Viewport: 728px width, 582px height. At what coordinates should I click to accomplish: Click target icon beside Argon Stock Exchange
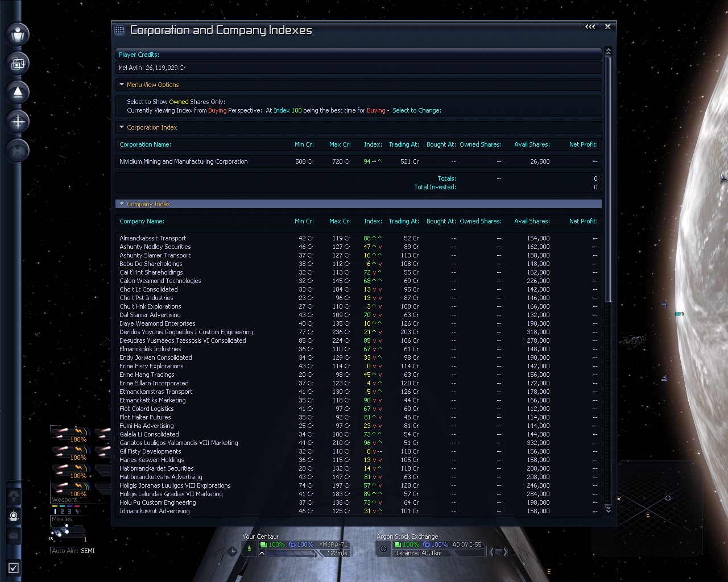[x=383, y=549]
